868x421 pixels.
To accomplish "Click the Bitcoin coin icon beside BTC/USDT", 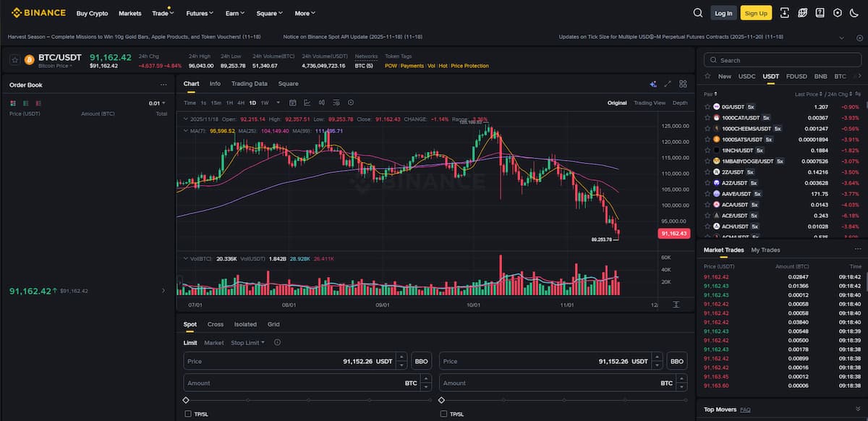I will tap(30, 60).
